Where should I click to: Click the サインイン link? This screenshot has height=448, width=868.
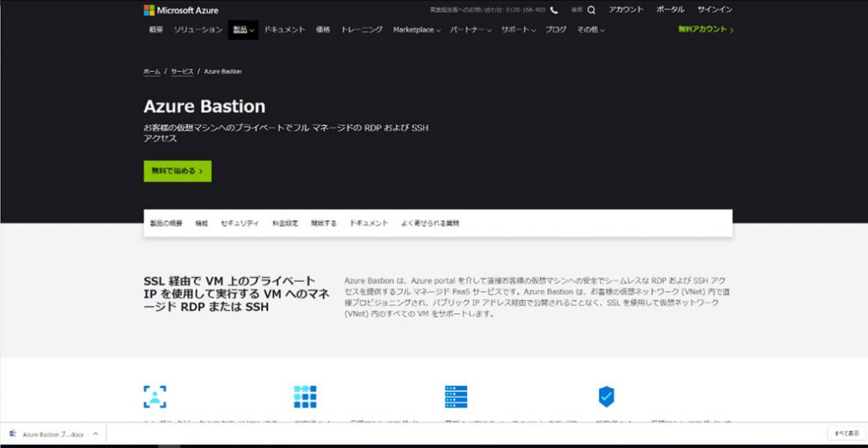[715, 10]
